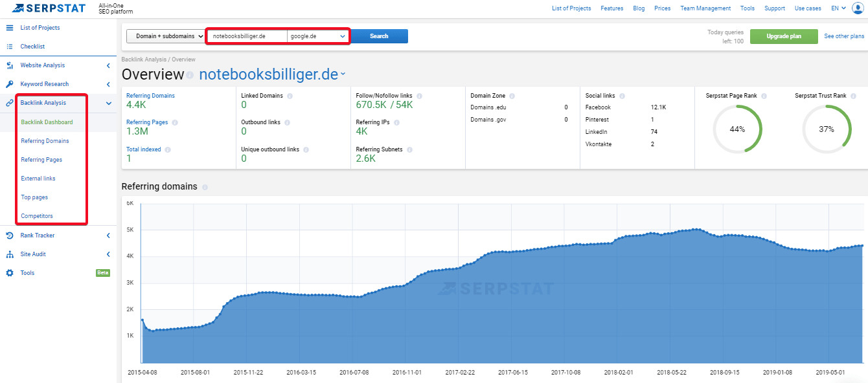The width and height of the screenshot is (868, 383).
Task: Open Referring Pages in sidebar submenu
Action: click(x=41, y=160)
